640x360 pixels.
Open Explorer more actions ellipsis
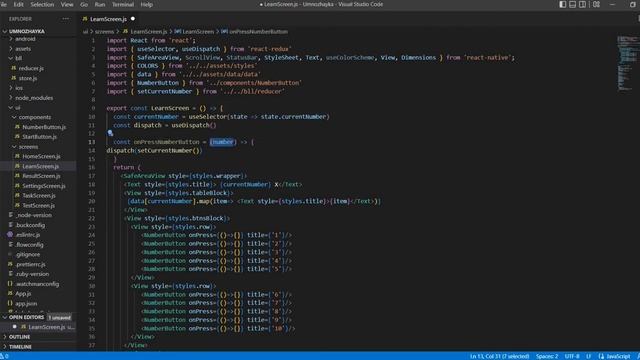(65, 19)
